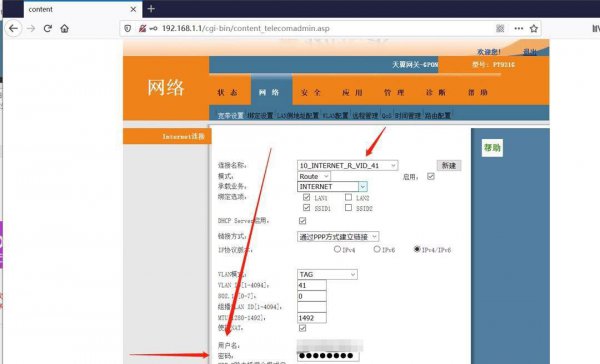600x364 pixels.
Task: Close the content tab
Action: coord(133,9)
